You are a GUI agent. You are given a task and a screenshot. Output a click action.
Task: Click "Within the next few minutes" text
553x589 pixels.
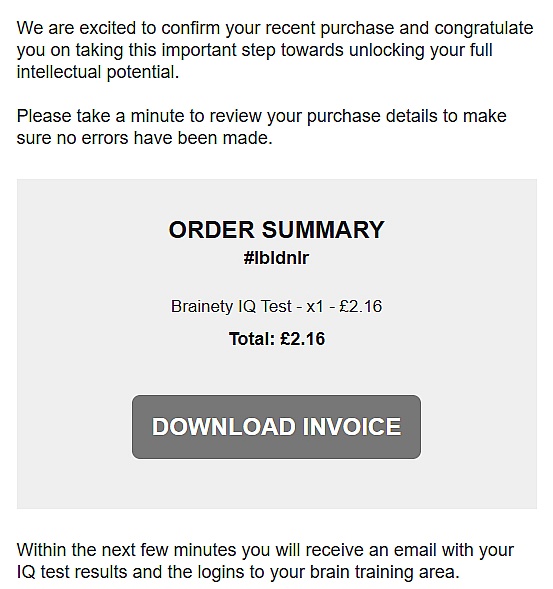pos(126,550)
